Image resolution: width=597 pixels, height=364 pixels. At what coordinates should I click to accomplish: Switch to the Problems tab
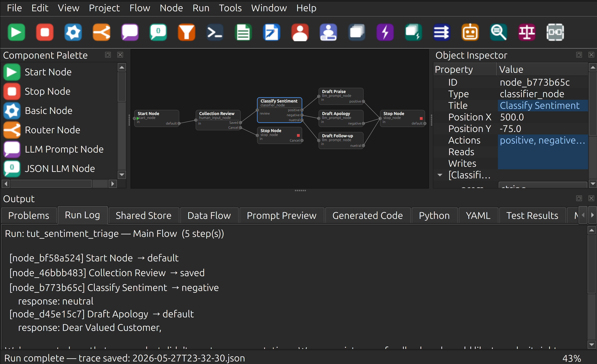click(x=29, y=215)
